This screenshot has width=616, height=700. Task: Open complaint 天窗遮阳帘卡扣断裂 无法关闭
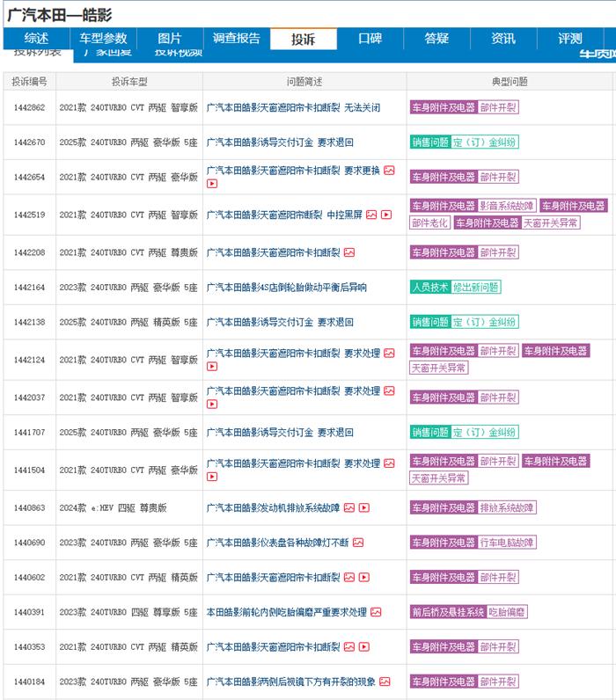coord(294,107)
